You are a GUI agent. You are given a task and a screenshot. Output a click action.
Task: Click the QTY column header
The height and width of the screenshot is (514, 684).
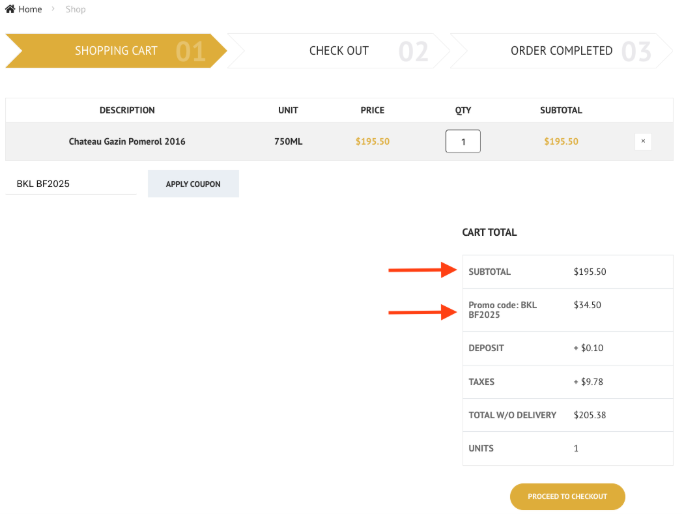[x=463, y=110]
